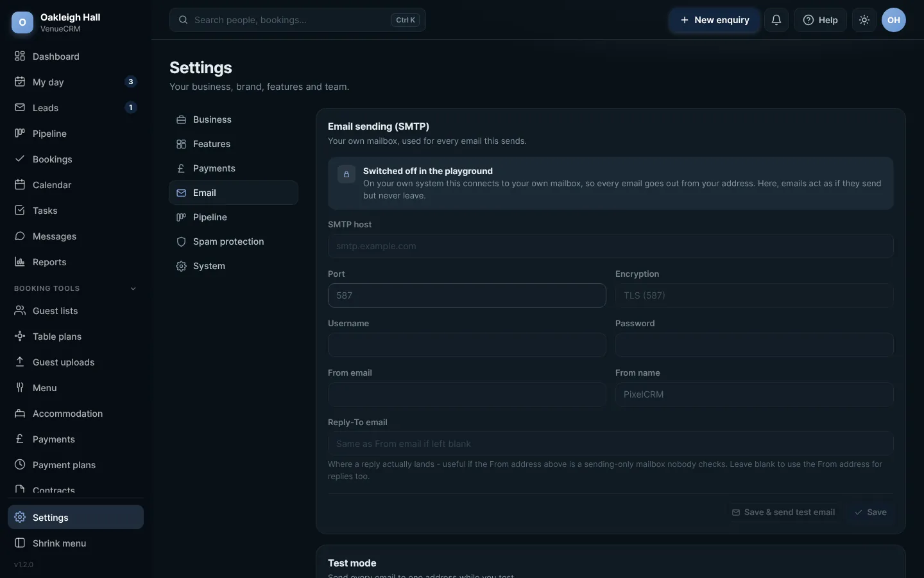Image resolution: width=924 pixels, height=578 pixels.
Task: Click the Reply-To email input field
Action: coord(610,444)
